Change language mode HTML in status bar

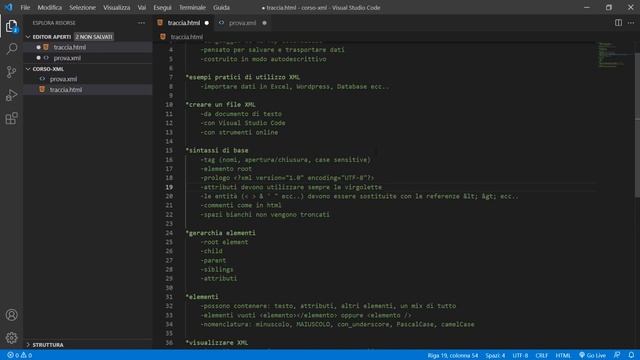[x=563, y=355]
